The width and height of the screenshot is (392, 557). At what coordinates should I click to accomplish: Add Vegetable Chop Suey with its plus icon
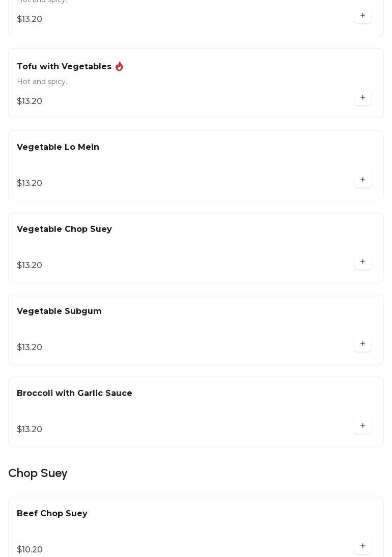tap(362, 262)
